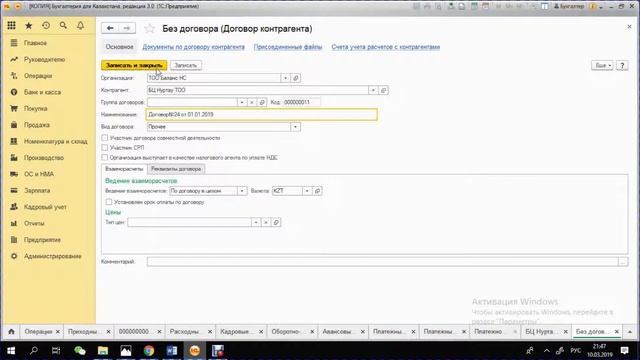Open the Комментарий ellipsis button
This screenshot has height=360, width=640.
tap(623, 262)
